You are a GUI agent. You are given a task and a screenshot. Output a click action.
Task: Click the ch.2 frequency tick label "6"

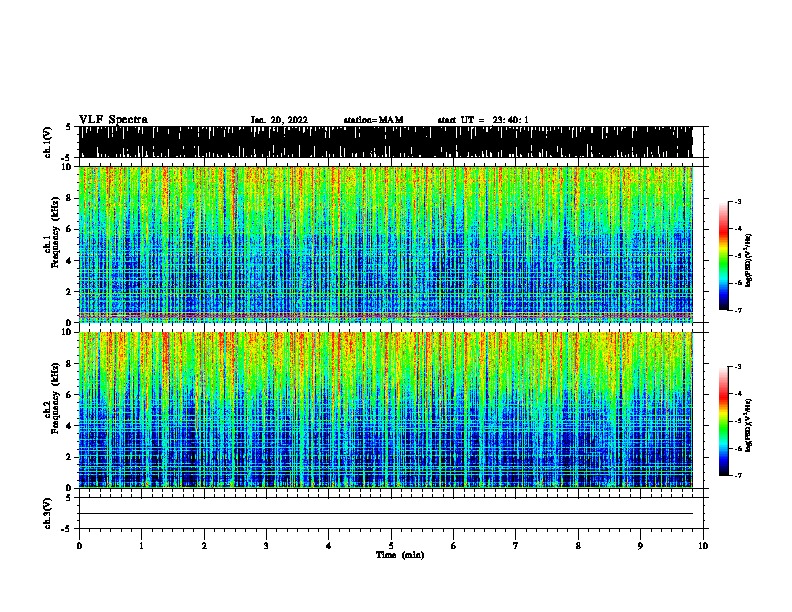click(x=70, y=394)
